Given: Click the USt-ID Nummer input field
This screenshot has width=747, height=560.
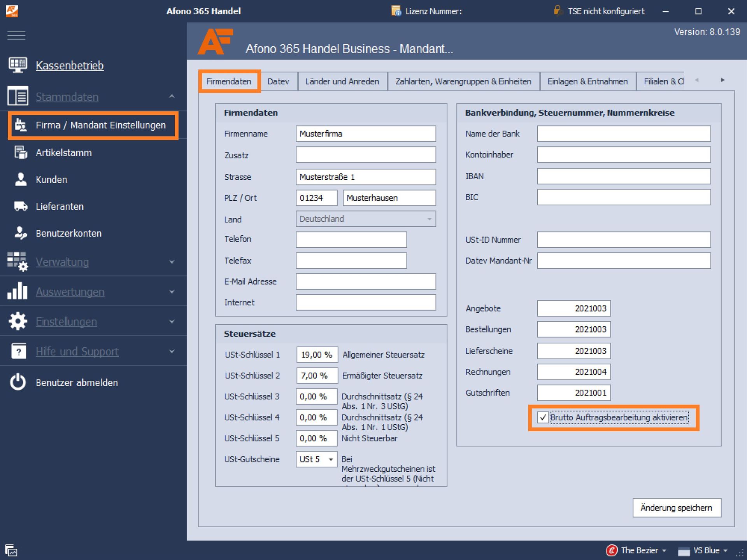Looking at the screenshot, I should click(x=624, y=240).
